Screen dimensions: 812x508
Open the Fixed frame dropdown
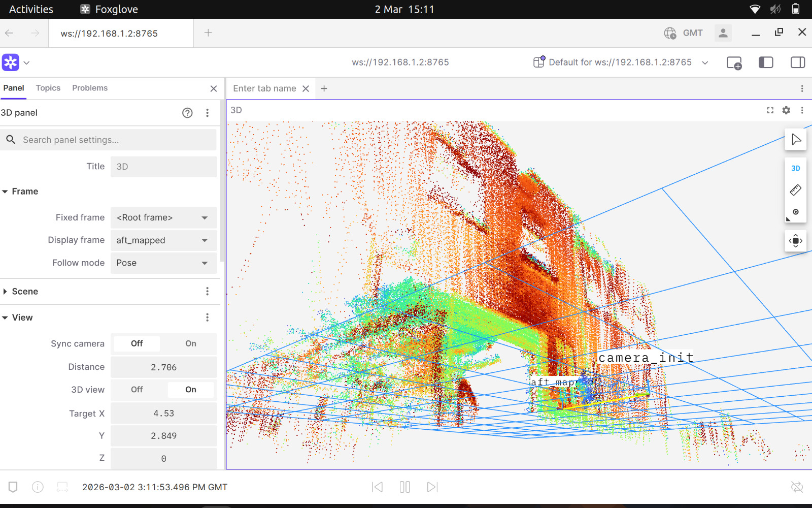(x=163, y=217)
